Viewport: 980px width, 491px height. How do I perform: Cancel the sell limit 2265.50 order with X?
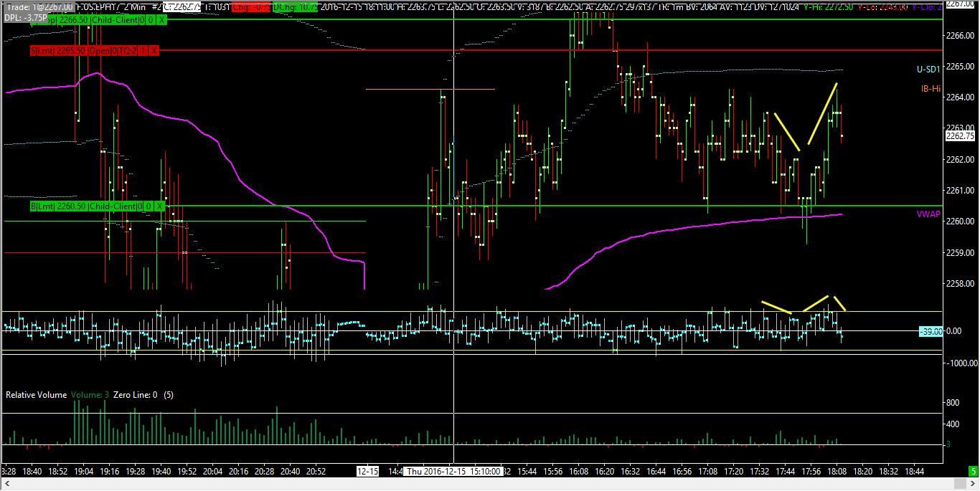tap(154, 51)
